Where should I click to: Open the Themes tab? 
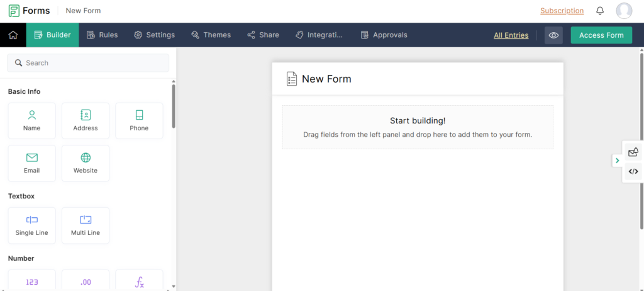coord(211,35)
